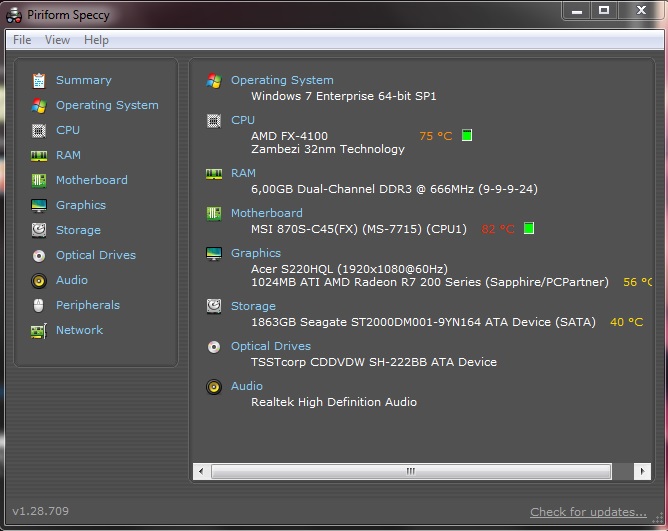
Task: Select Graphics in the sidebar
Action: click(81, 205)
